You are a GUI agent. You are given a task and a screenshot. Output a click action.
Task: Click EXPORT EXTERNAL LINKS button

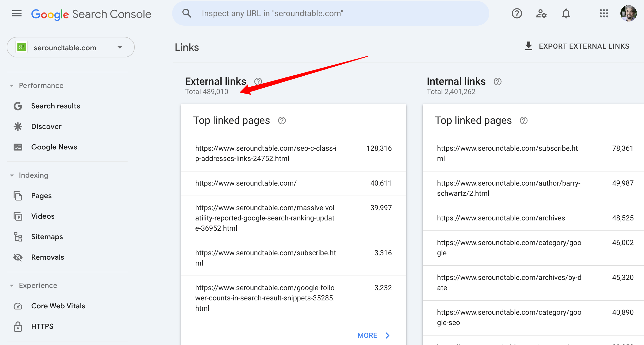click(584, 46)
